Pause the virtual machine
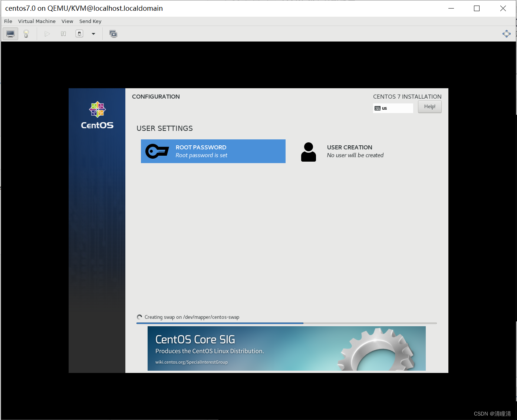 [63, 34]
